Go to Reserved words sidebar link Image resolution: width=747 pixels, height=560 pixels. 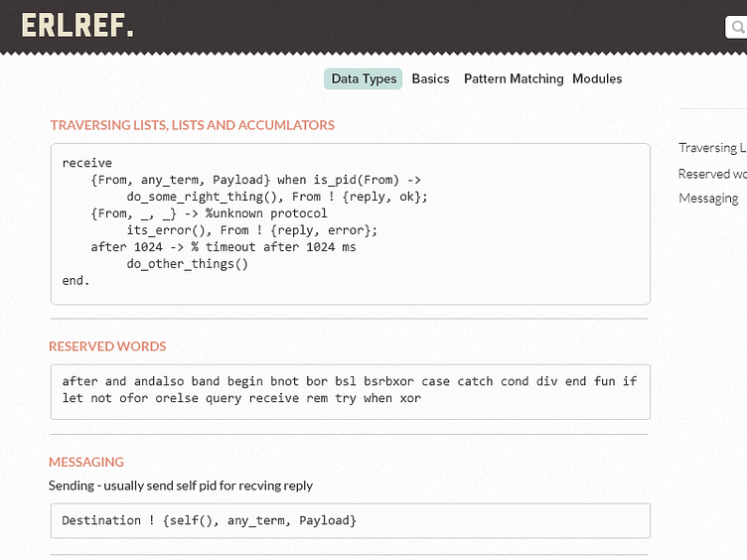(x=712, y=174)
